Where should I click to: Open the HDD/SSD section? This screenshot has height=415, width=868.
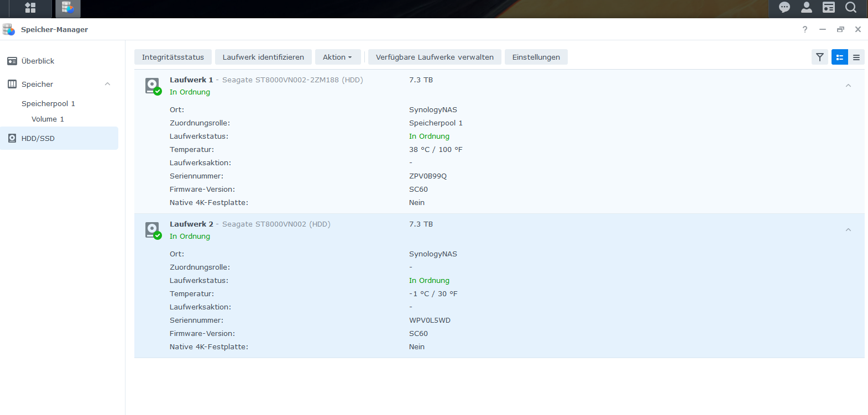pos(59,138)
